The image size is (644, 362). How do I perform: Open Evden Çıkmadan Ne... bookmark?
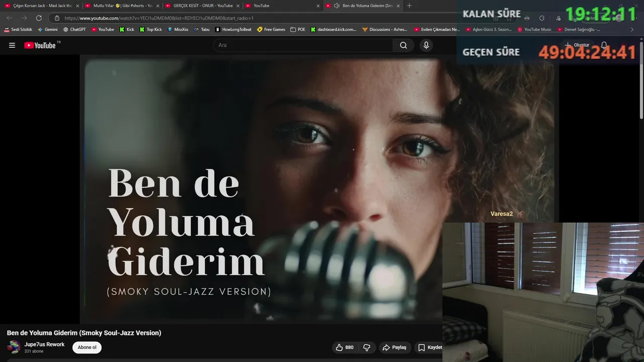tap(437, 30)
